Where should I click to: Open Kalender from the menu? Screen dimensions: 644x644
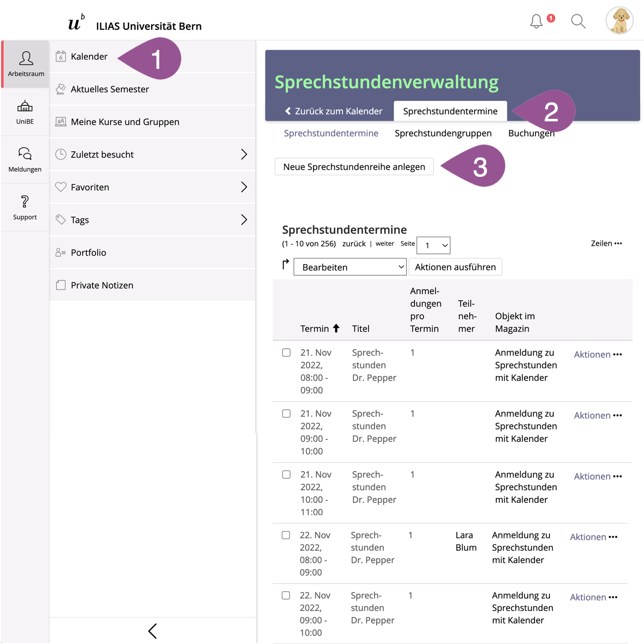89,56
